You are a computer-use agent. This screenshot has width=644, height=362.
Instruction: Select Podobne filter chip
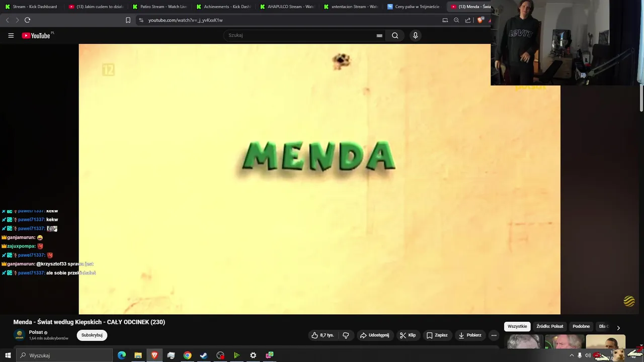tap(581, 327)
